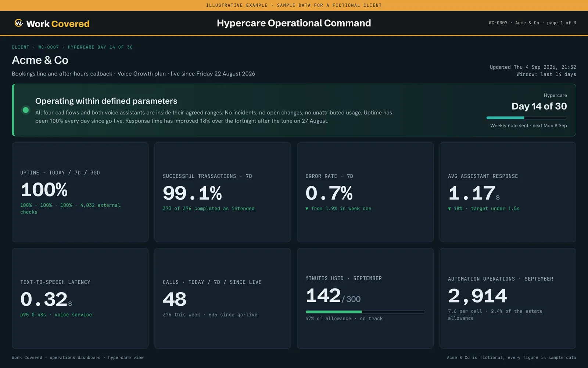
Task: Click the Work Covered brand name text
Action: point(58,24)
